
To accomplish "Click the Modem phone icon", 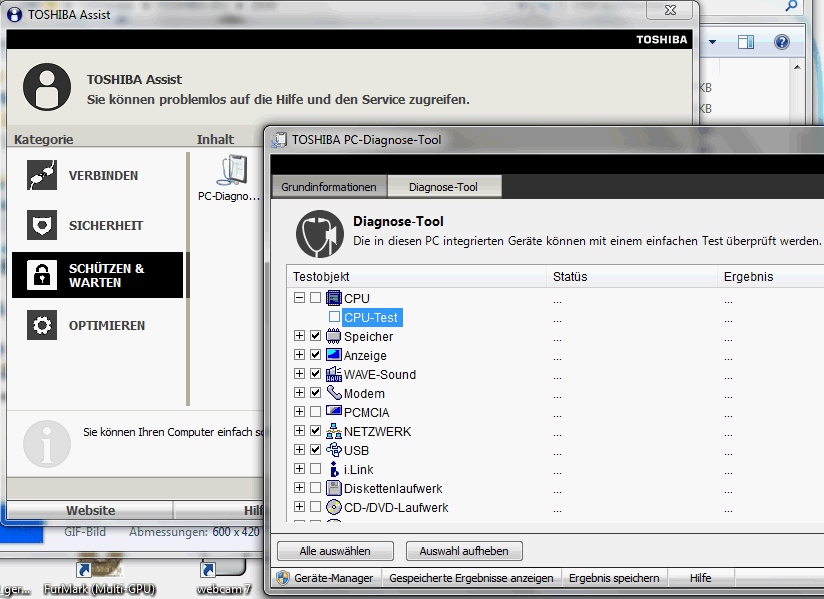I will 334,393.
